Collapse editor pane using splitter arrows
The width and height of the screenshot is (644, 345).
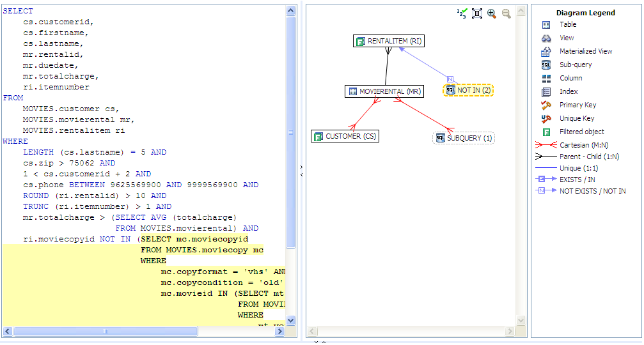[301, 171]
